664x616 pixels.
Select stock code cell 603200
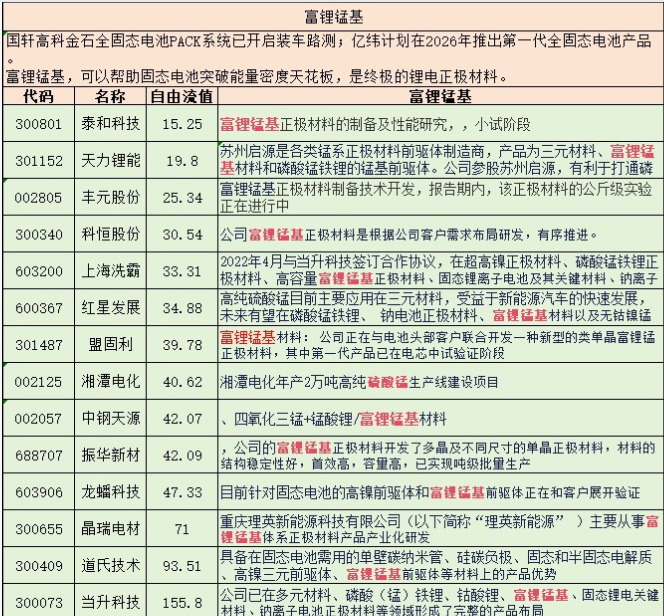(39, 271)
